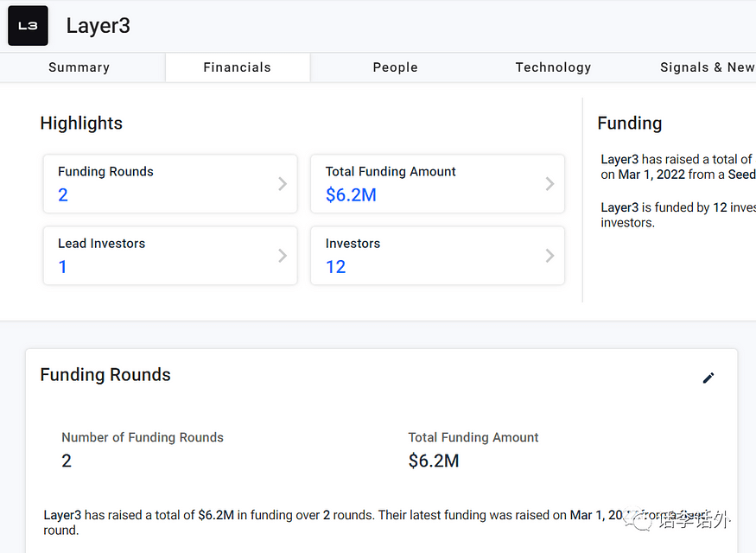Click the Funding panel heading on right
This screenshot has height=553, width=756.
(x=629, y=124)
